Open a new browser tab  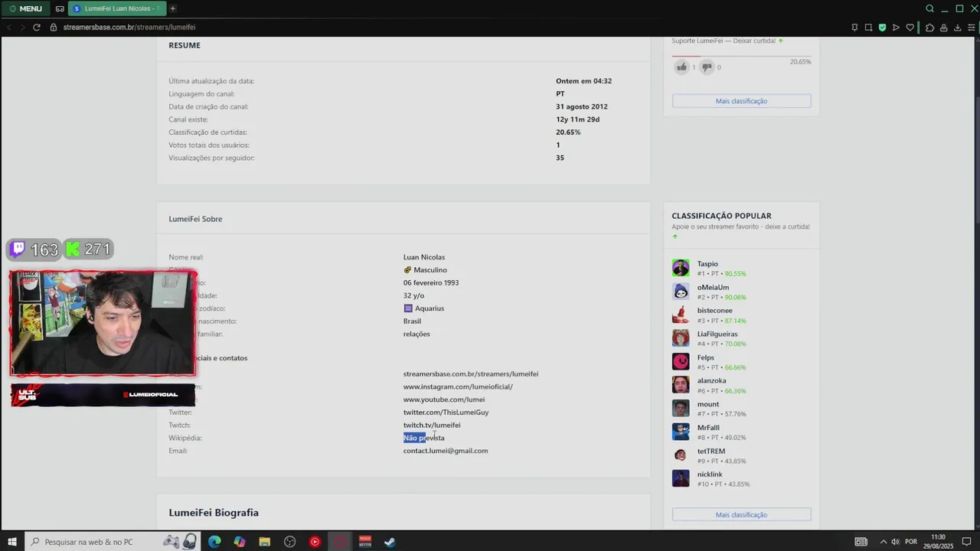tap(173, 8)
